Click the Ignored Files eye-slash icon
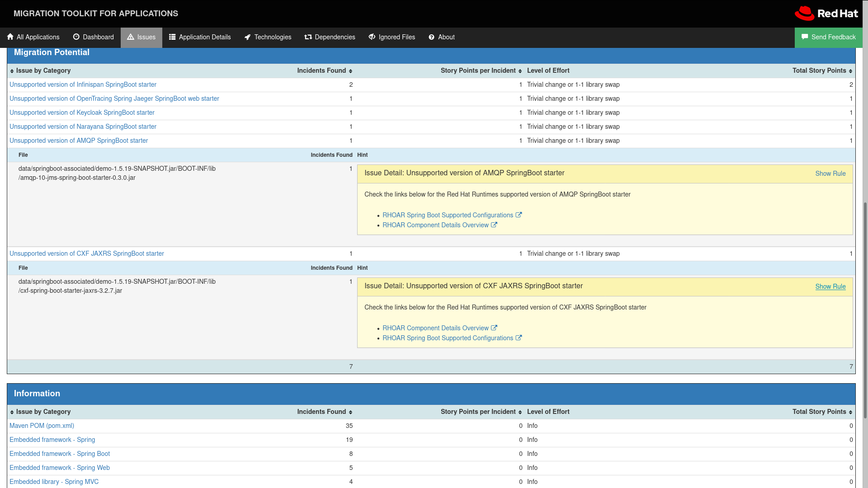 tap(372, 37)
